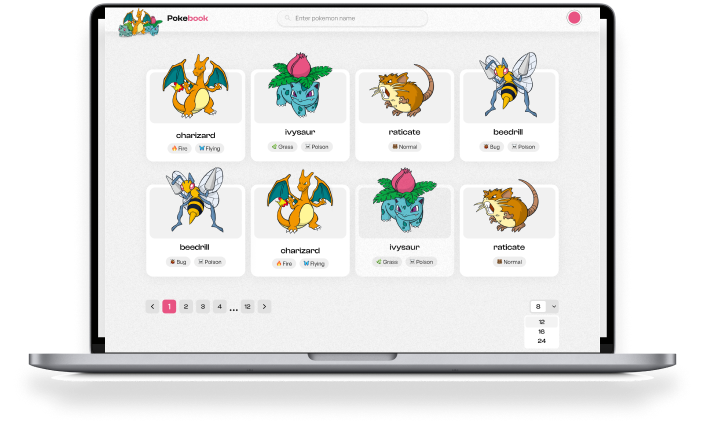This screenshot has width=705, height=429.
Task: Open the pink theme color circle
Action: click(x=574, y=18)
